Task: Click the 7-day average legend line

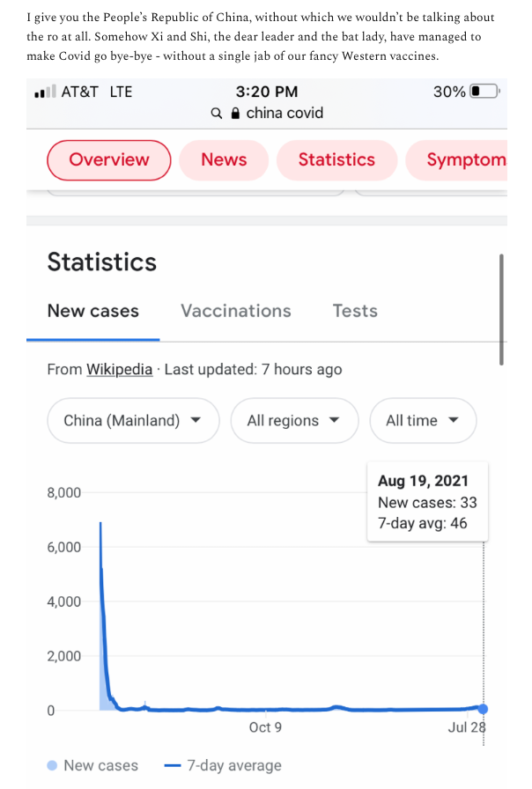Action: (173, 765)
